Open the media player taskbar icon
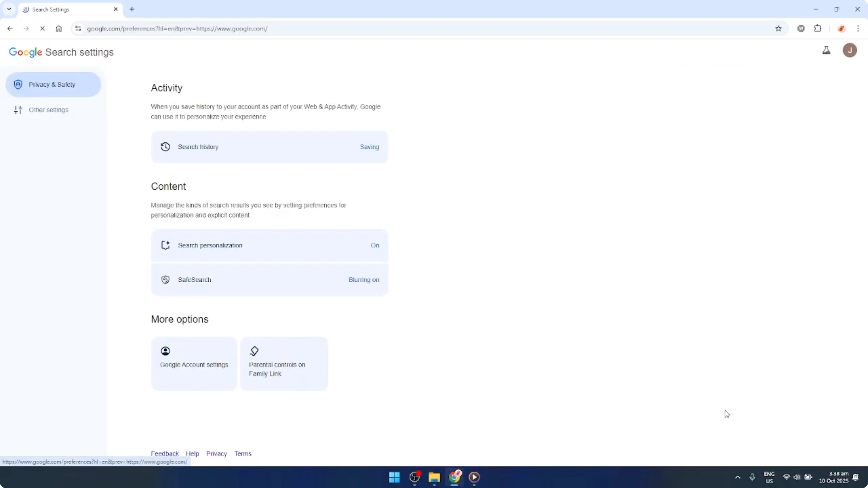The width and height of the screenshot is (868, 488). click(x=474, y=477)
